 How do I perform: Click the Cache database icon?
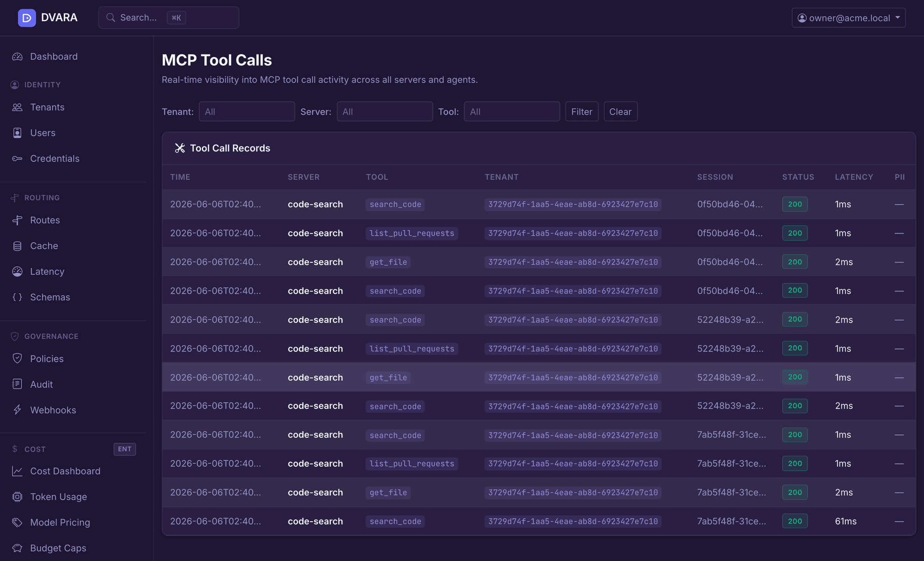click(x=18, y=246)
